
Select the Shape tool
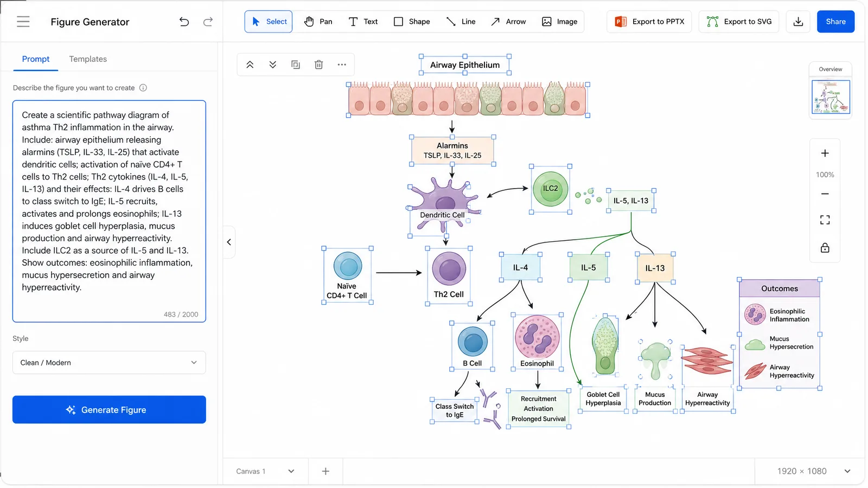coord(412,22)
